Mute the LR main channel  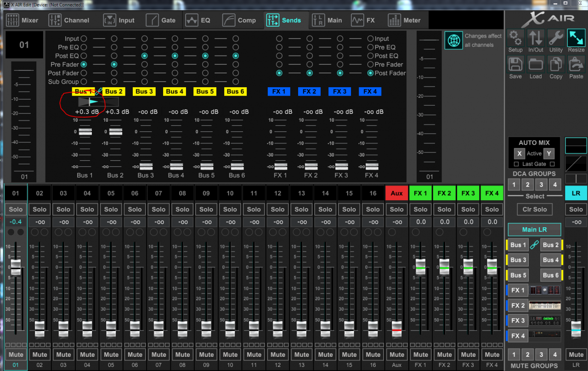coord(576,354)
